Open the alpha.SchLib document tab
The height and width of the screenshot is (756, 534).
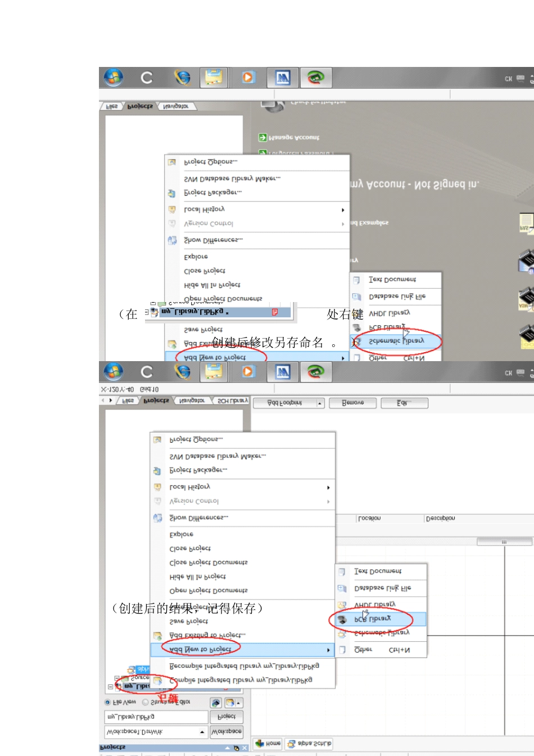tap(309, 744)
